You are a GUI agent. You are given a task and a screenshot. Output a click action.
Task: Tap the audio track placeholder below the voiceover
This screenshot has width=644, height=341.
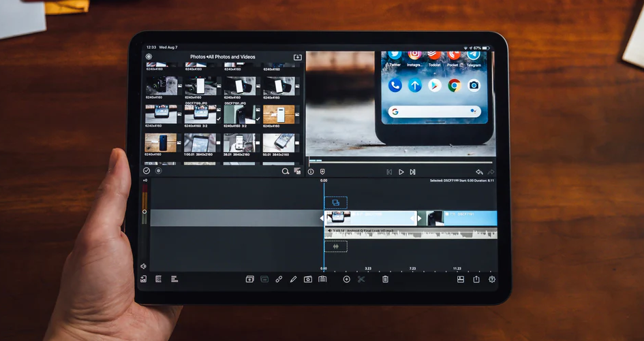pyautogui.click(x=335, y=246)
